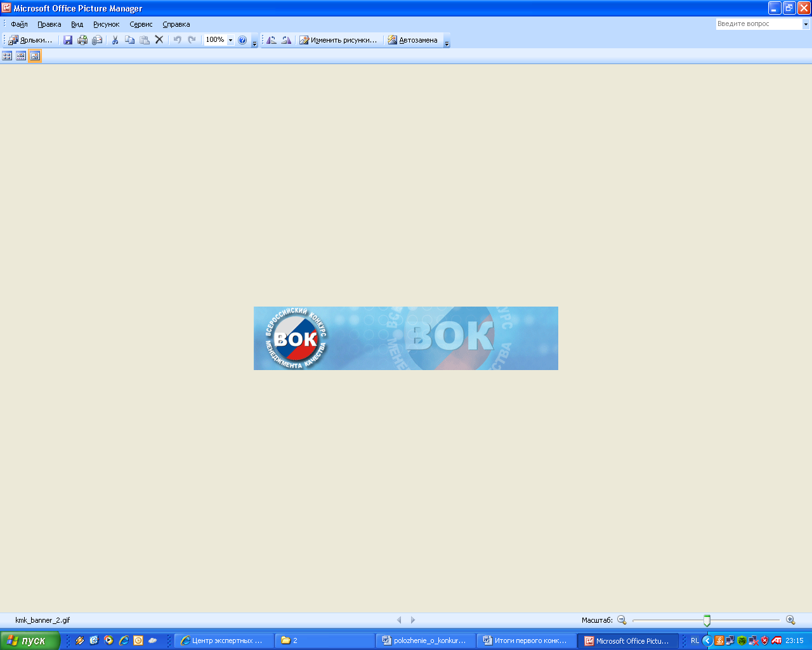The height and width of the screenshot is (650, 812).
Task: Open Центр экспертных taskbar window
Action: (x=224, y=640)
